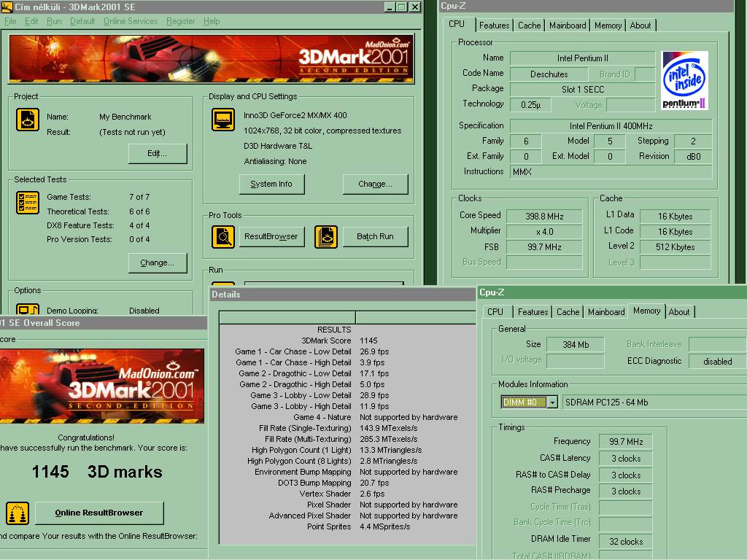Viewport: 747px width, 560px height.
Task: Select Memory tab in bottom Cpu-Z window
Action: point(646,311)
